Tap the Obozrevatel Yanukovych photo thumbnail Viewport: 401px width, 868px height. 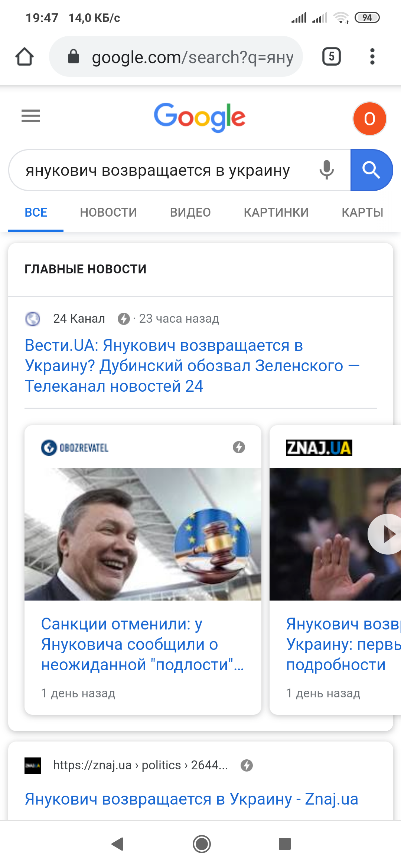[143, 534]
